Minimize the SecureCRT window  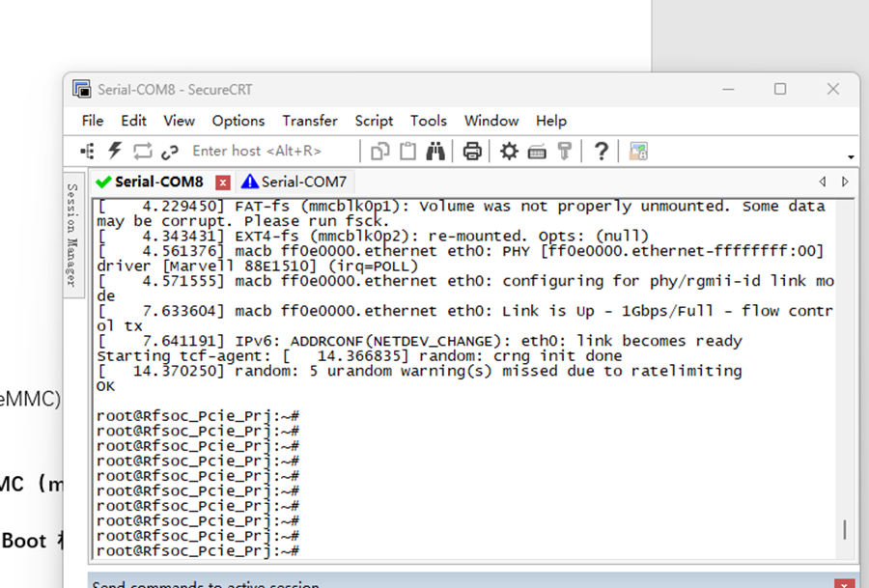point(728,89)
